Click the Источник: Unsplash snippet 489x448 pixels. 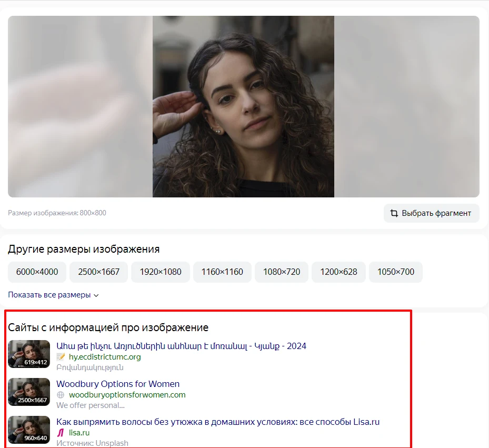coord(92,443)
